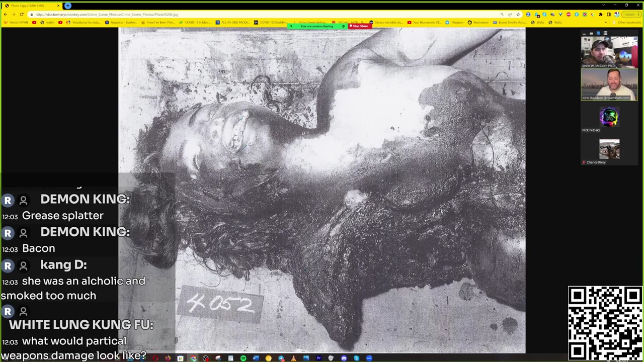
Task: Click the chat tab search chevron in title bar
Action: coord(603,5)
